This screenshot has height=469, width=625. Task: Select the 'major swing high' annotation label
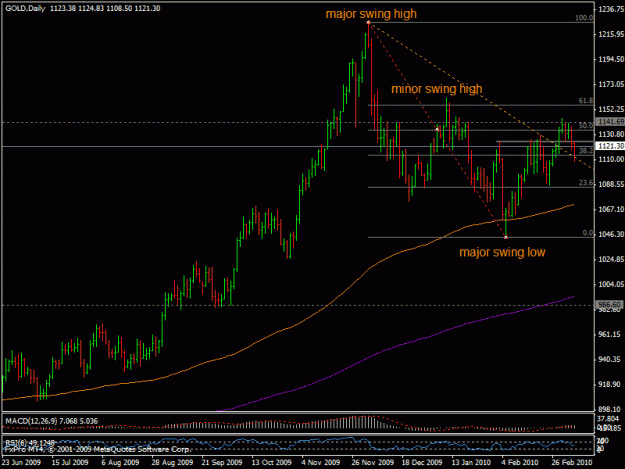(371, 14)
